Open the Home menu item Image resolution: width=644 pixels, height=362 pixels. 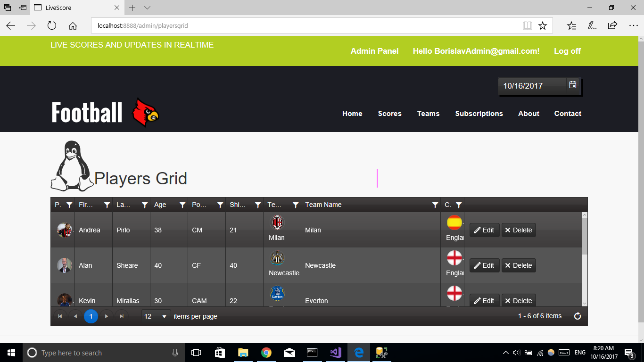point(352,114)
